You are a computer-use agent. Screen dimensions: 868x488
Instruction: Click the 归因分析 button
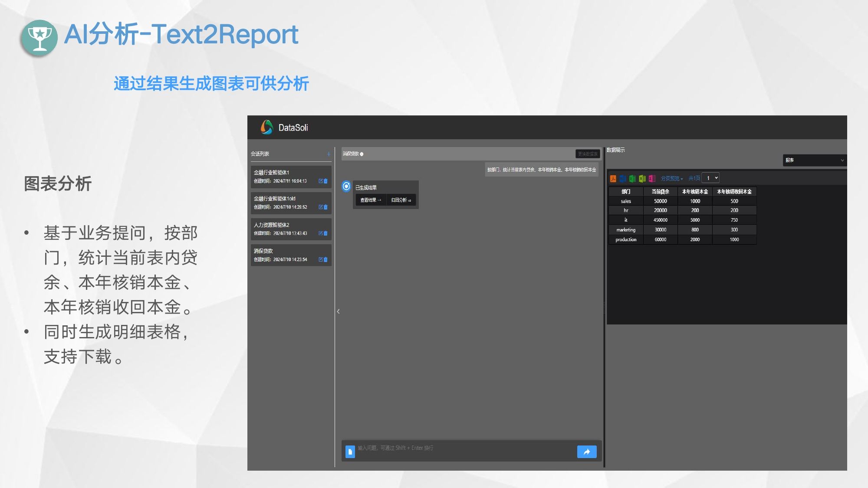(401, 200)
